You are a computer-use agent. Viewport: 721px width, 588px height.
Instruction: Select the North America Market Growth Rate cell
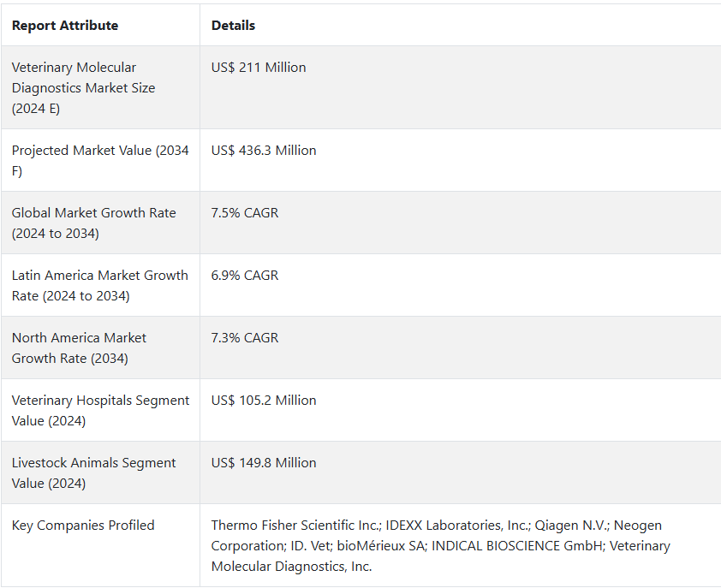point(79,347)
